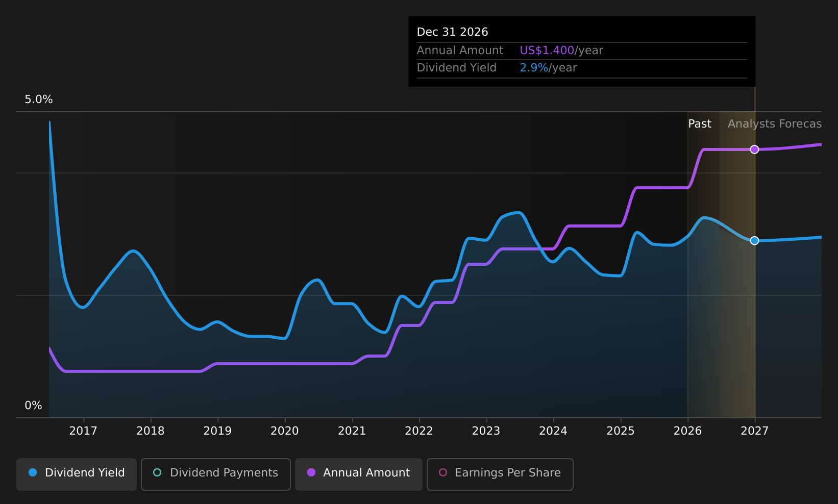838x504 pixels.
Task: Click the tooltip's Dividend Yield label
Action: click(457, 68)
